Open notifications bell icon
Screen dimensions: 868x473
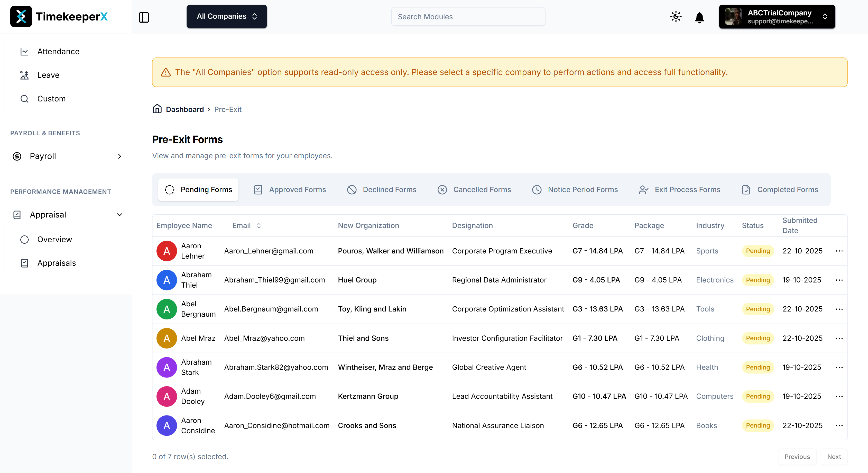699,17
